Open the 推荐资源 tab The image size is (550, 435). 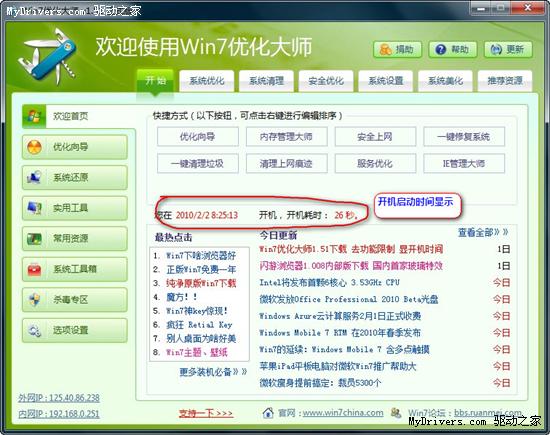pyautogui.click(x=505, y=81)
